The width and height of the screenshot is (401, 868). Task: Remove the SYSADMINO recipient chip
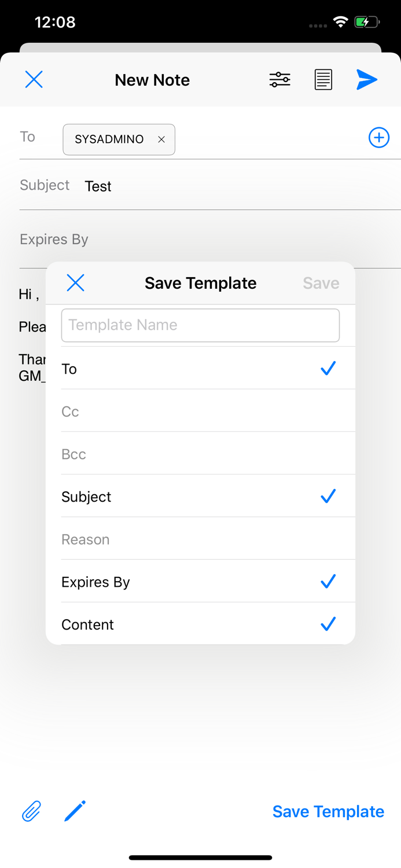tap(161, 139)
